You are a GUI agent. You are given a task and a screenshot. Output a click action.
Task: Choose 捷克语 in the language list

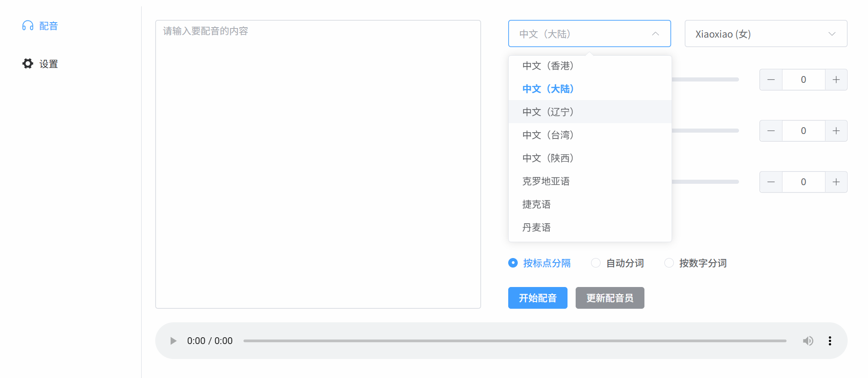(x=590, y=204)
